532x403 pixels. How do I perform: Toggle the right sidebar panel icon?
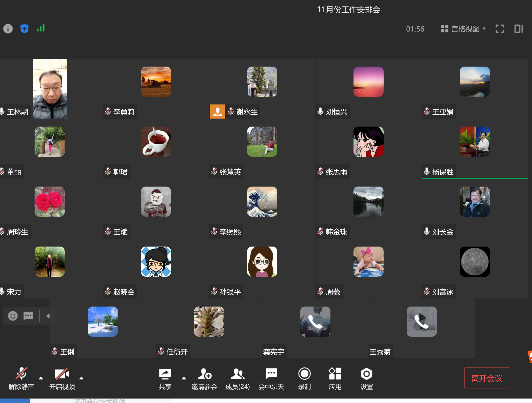(x=518, y=29)
